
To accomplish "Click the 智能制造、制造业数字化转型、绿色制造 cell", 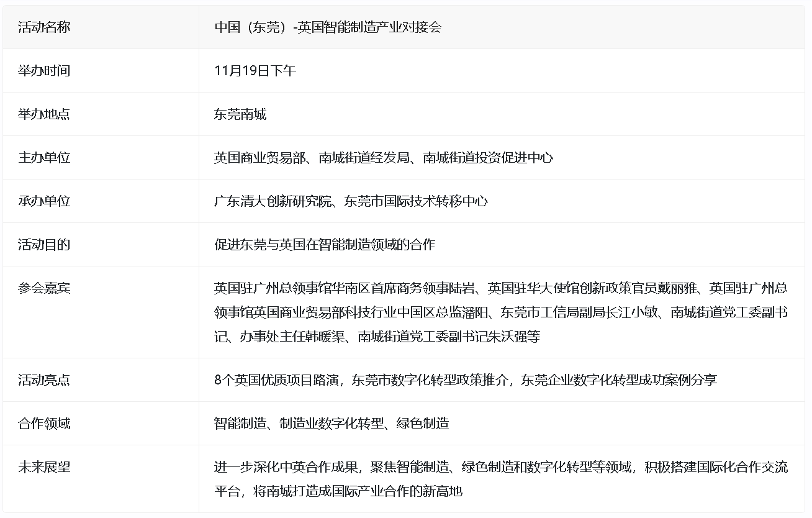I will click(332, 424).
